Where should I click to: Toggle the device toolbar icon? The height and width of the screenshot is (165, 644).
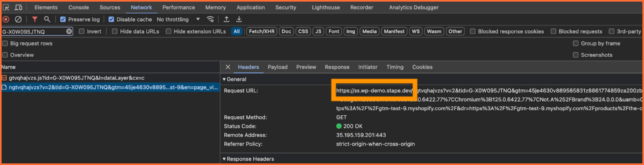coord(18,7)
